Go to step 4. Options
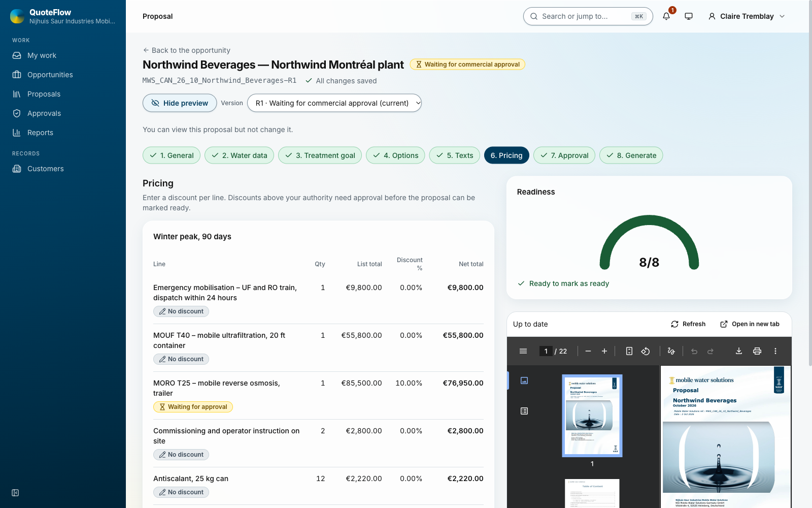812x508 pixels. [395, 155]
